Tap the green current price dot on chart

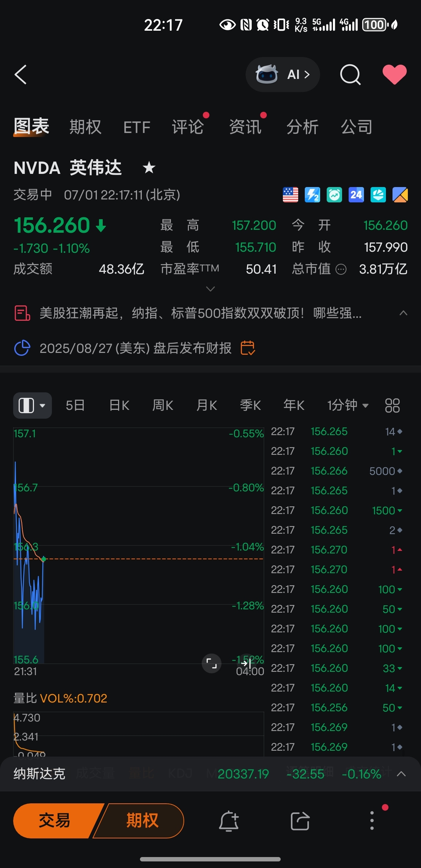[x=44, y=559]
